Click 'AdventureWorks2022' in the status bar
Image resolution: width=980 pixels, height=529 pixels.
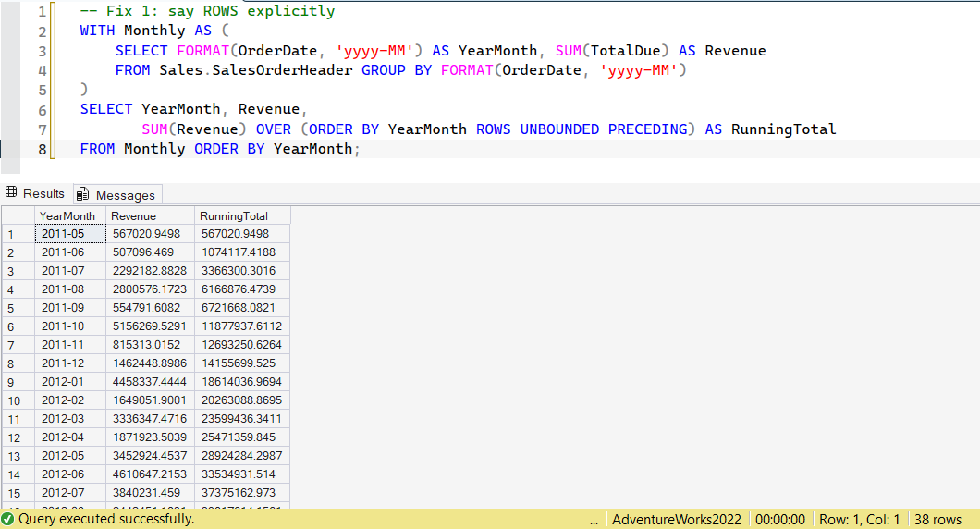coord(677,520)
